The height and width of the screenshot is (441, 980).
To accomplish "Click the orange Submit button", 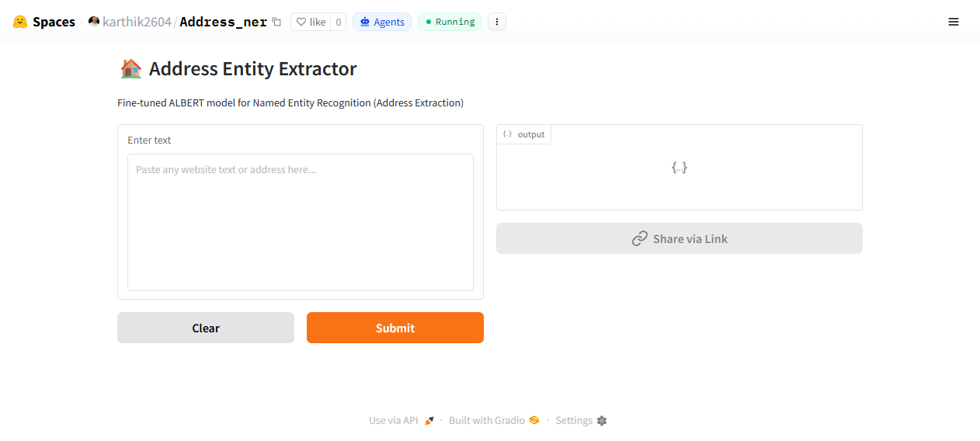I will click(395, 328).
